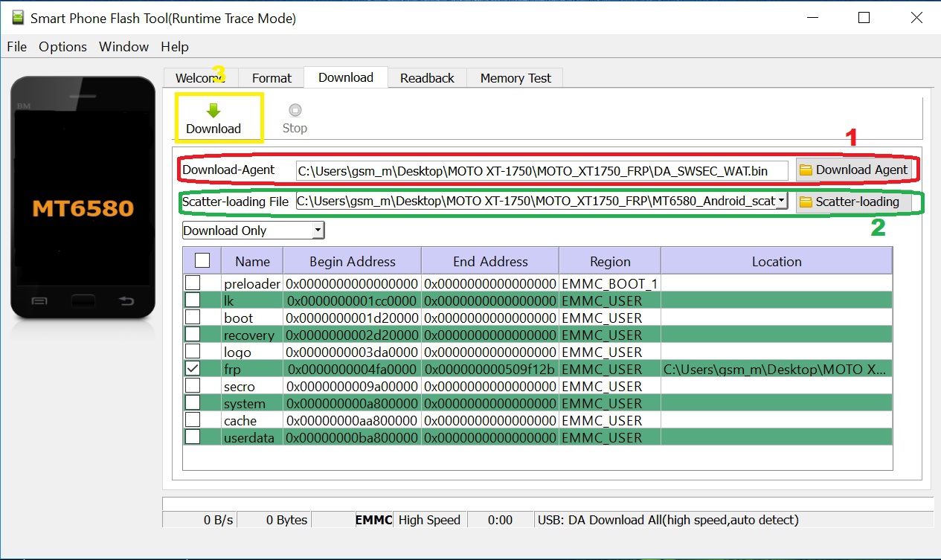Click the phone home button icon

click(83, 301)
